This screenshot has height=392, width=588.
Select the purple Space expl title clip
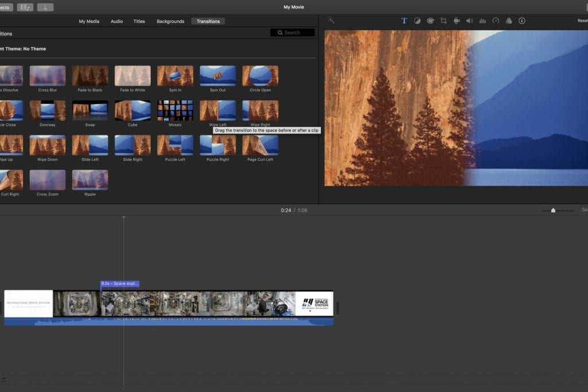pos(119,284)
